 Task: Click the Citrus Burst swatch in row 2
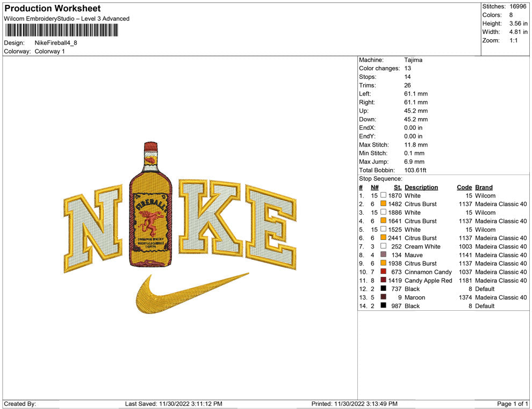(383, 203)
